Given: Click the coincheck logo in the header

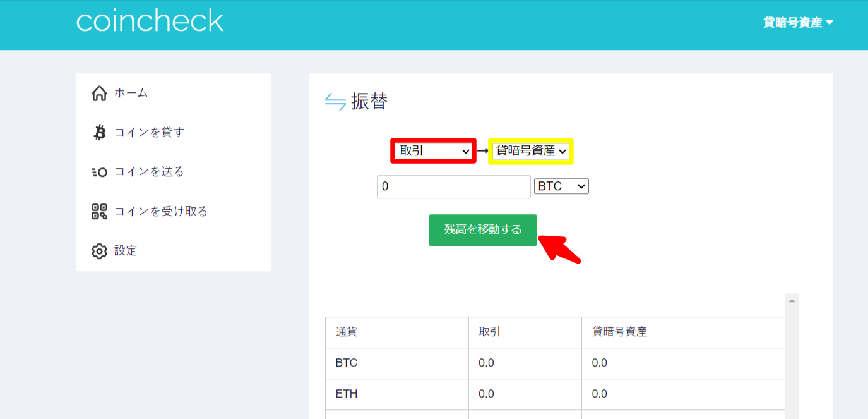Looking at the screenshot, I should 150,20.
